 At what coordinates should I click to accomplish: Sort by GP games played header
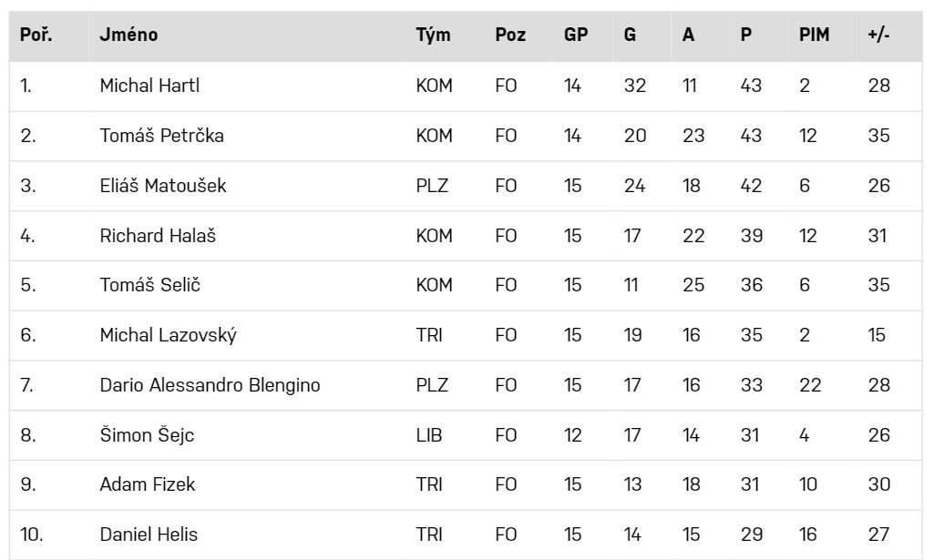tap(576, 36)
